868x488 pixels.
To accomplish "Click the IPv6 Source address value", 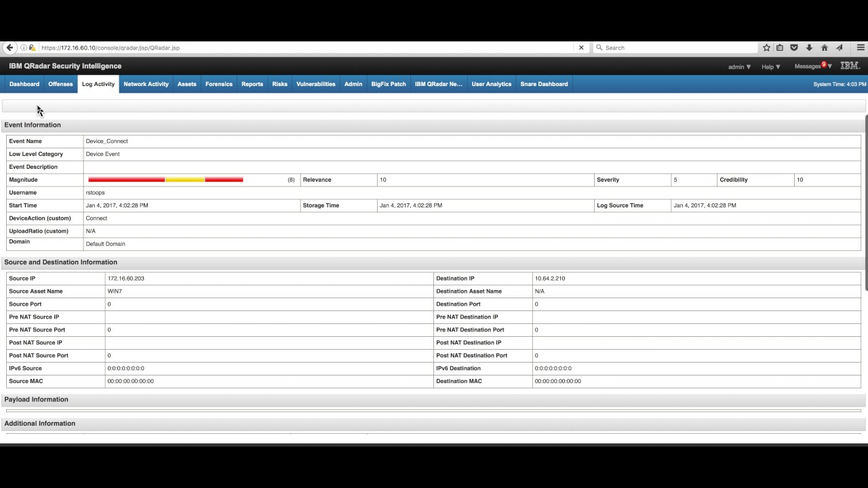I will tap(125, 368).
